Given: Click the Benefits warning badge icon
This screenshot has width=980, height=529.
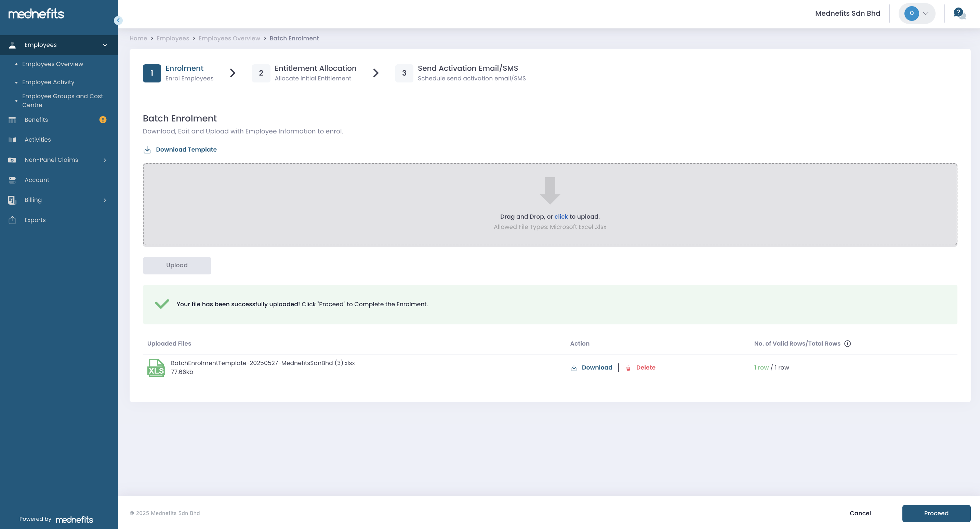Looking at the screenshot, I should coord(103,120).
